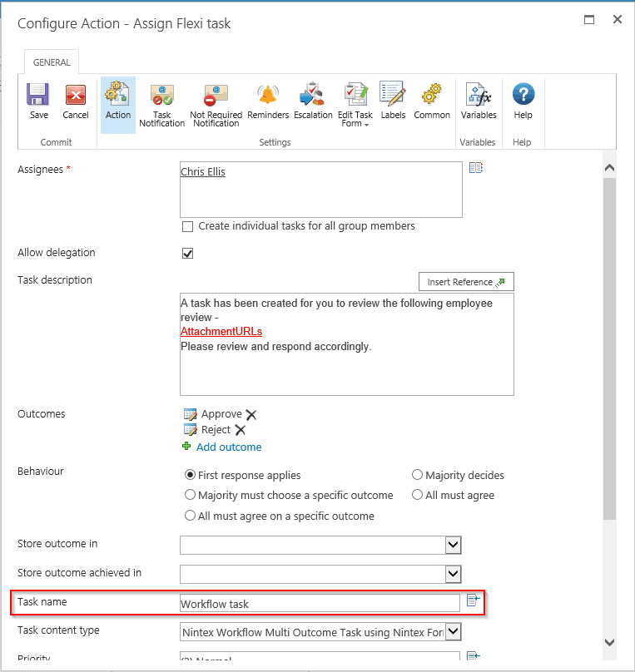Insert reference icon next to Task name
635x672 pixels.
point(473,600)
